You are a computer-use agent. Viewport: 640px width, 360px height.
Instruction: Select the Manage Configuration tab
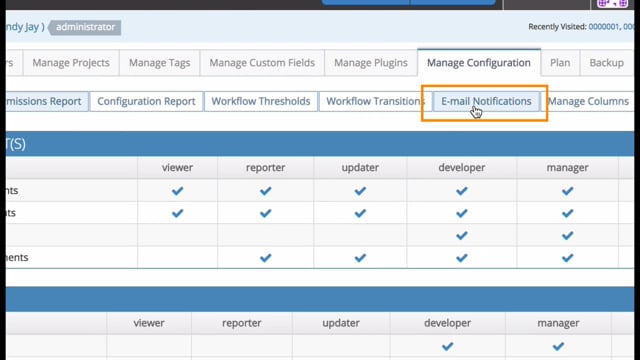(479, 63)
